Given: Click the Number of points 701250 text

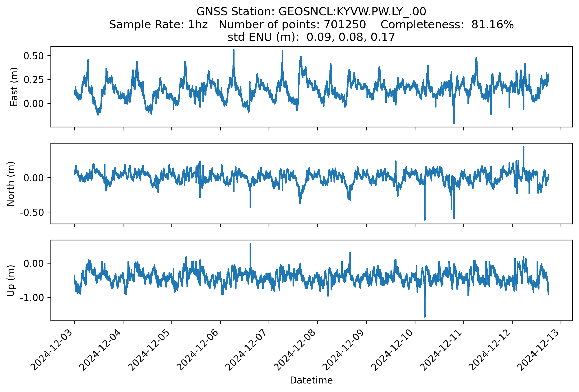Looking at the screenshot, I should tap(292, 24).
